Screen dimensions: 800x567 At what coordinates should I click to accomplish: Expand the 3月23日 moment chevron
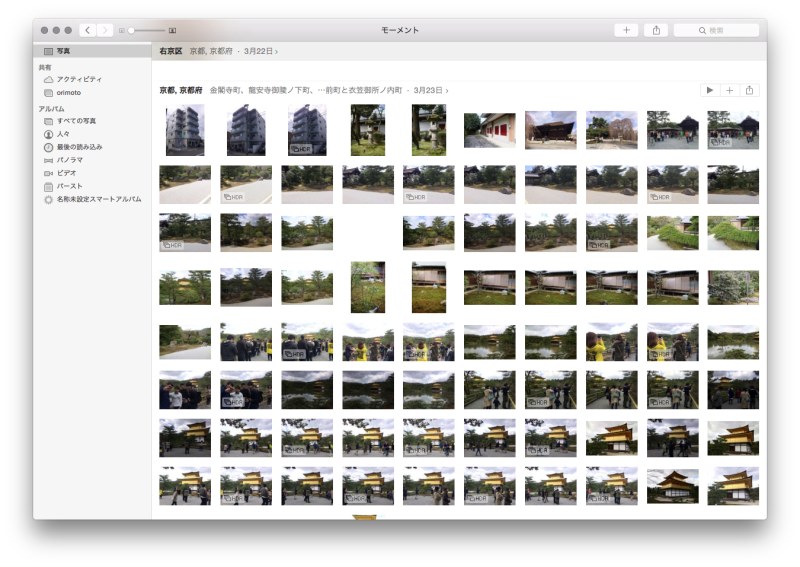447,91
